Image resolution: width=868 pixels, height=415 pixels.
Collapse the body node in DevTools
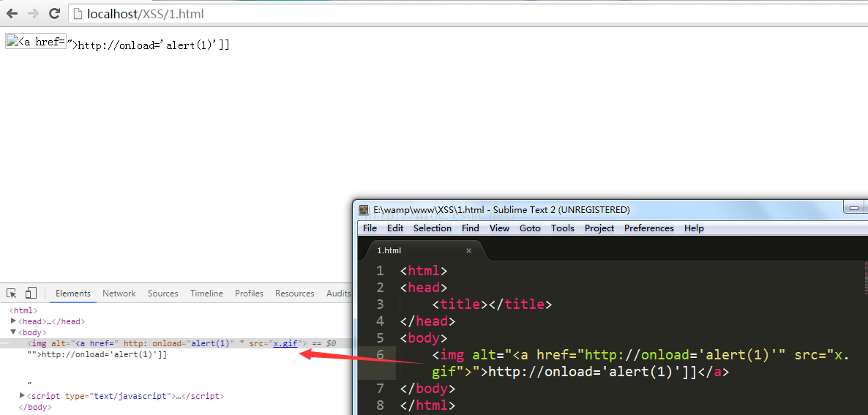click(13, 332)
